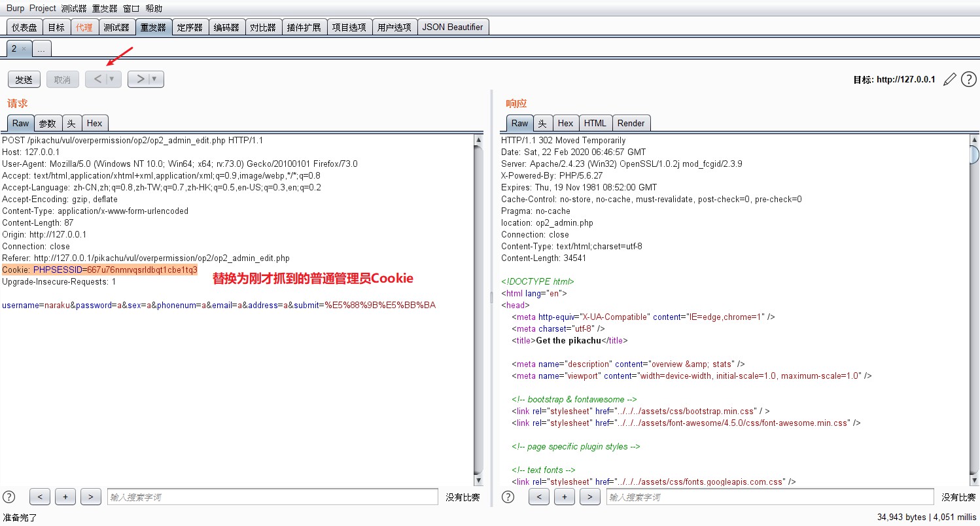Select the request 头 tab
Viewport: 980px width, 526px height.
(x=71, y=123)
